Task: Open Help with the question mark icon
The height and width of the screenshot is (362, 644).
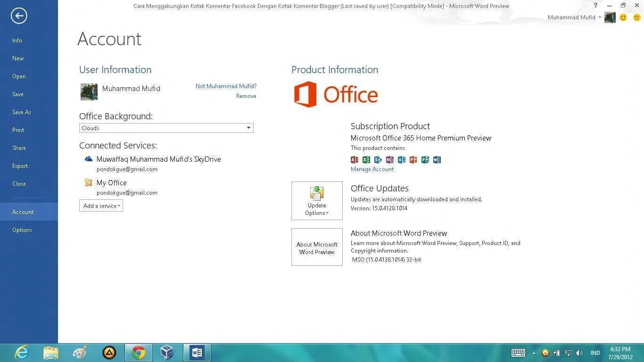Action: 596,5
